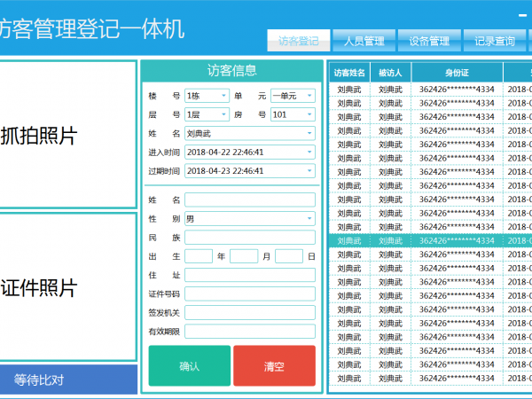Switch to the 访客登记 tab
Viewport: 532px width, 399px height.
tap(299, 41)
